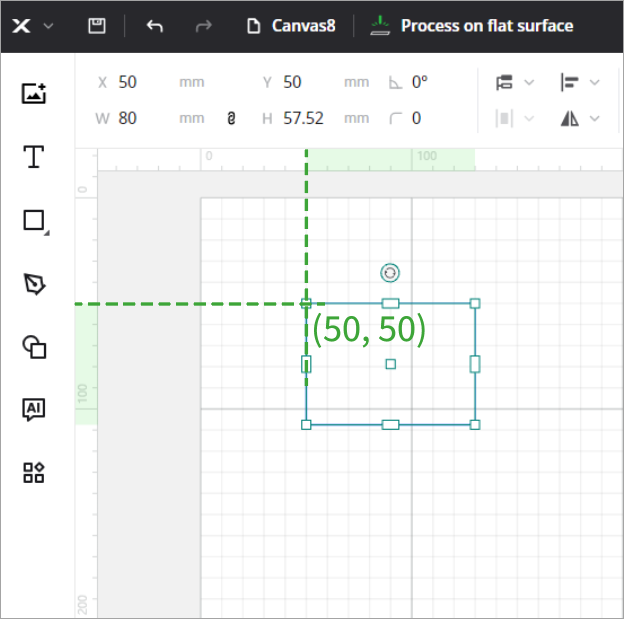Click the Redo arrow
The width and height of the screenshot is (624, 619).
pyautogui.click(x=204, y=26)
